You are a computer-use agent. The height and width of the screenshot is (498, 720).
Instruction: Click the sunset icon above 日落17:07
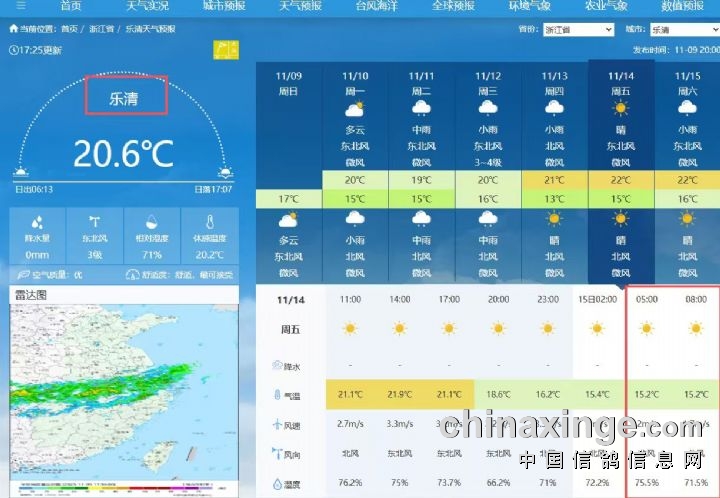point(226,175)
